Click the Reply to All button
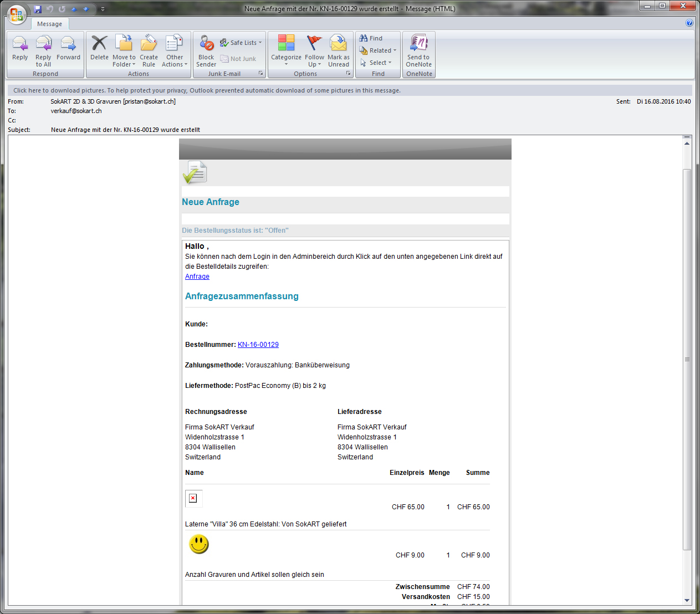This screenshot has height=614, width=700. (43, 50)
